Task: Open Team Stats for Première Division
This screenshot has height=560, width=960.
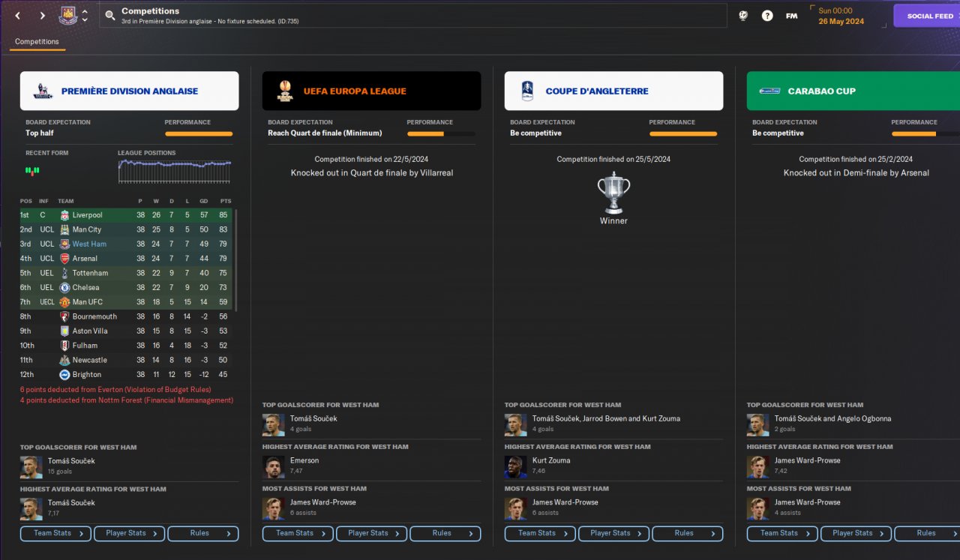Action: pos(55,533)
